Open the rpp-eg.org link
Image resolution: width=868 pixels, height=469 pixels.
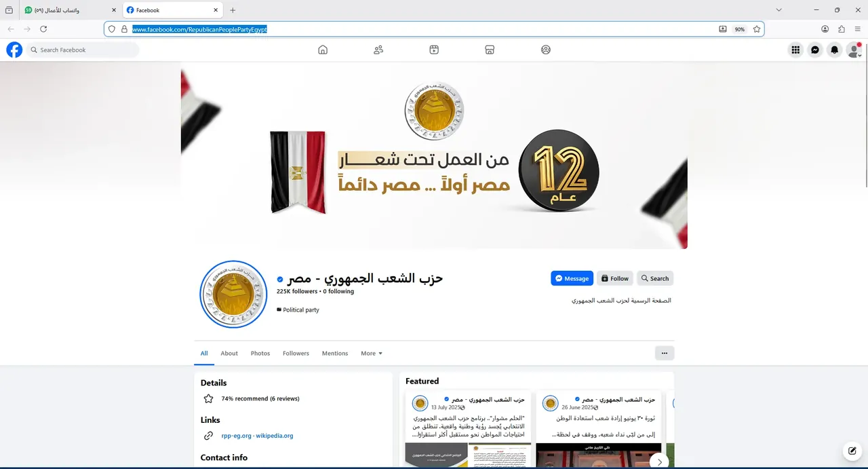[x=236, y=436]
